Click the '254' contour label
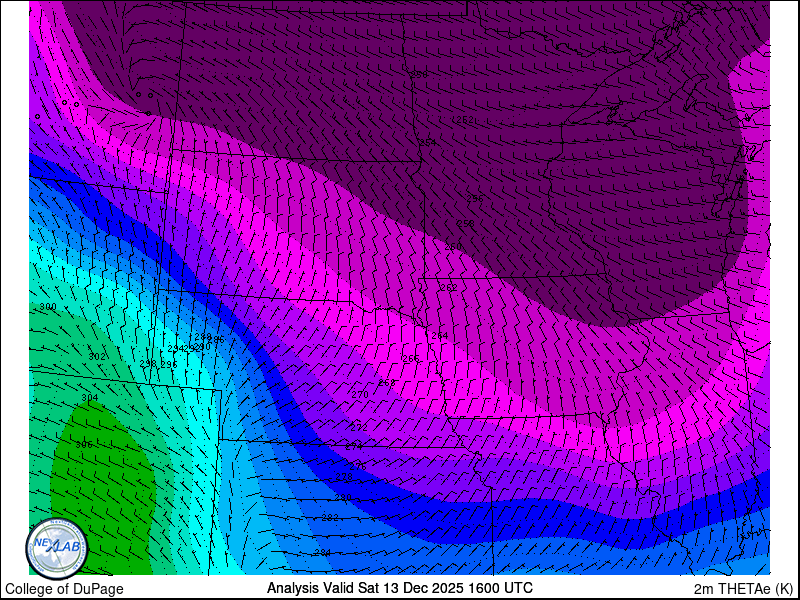The height and width of the screenshot is (600, 800). [x=427, y=142]
